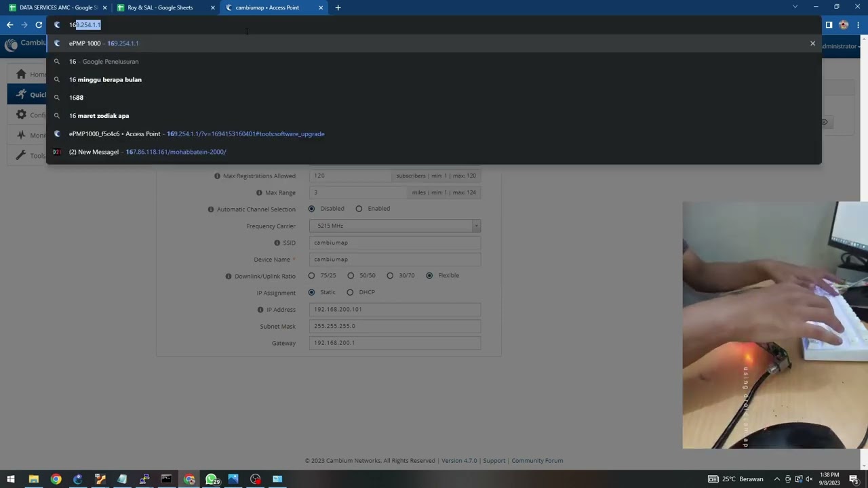Open Photos app in taskbar
This screenshot has width=868, height=488.
(x=233, y=479)
